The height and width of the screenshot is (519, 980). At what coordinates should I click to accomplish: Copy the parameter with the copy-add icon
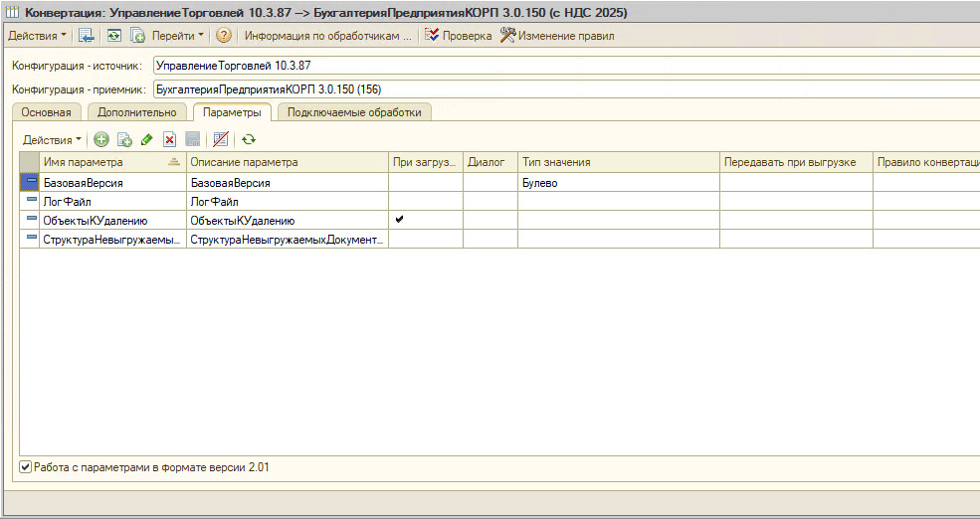pyautogui.click(x=124, y=139)
